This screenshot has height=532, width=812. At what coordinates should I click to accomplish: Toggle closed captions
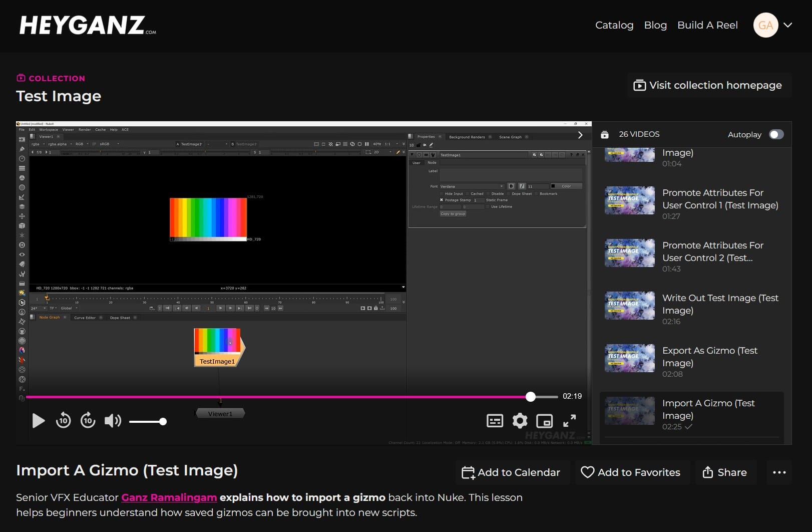tap(495, 421)
